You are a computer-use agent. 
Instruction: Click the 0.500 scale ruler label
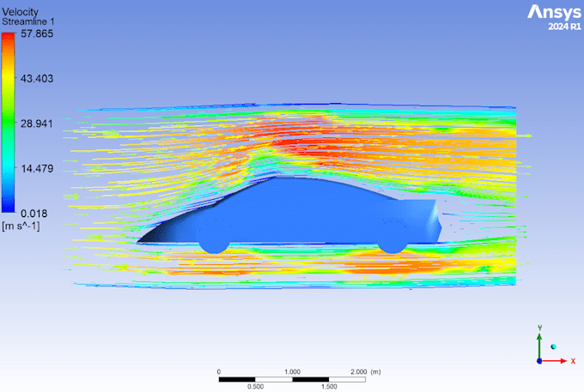click(x=256, y=387)
